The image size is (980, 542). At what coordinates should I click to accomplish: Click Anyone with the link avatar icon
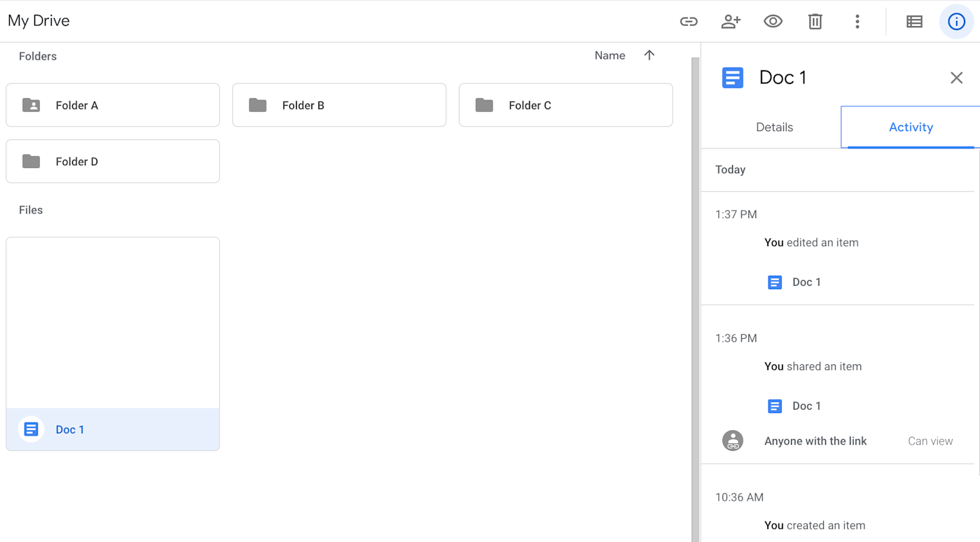point(732,440)
